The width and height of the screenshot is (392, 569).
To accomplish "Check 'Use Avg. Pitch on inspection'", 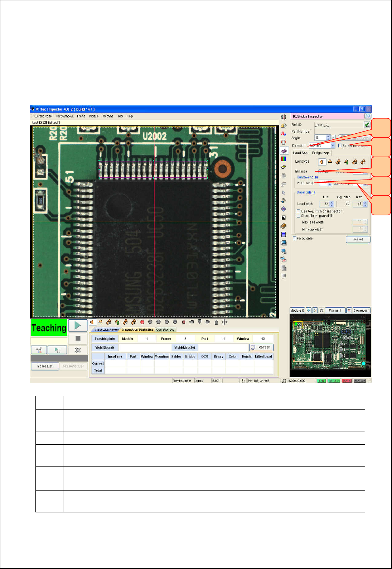I will point(299,211).
